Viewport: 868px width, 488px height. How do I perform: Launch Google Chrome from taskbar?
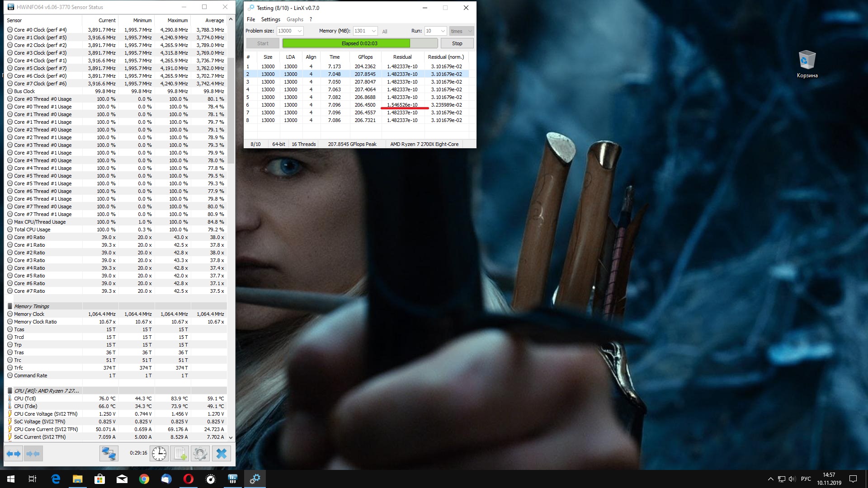(144, 479)
